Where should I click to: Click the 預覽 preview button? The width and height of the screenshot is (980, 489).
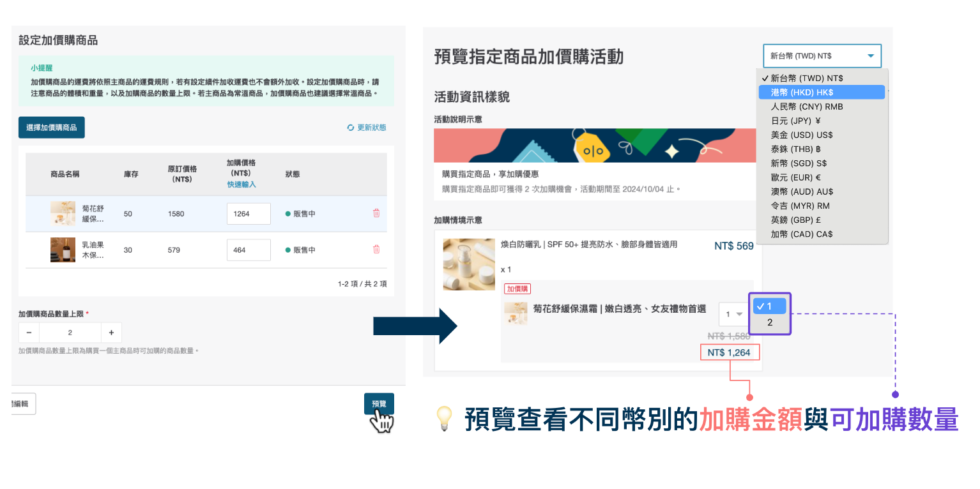pos(379,403)
